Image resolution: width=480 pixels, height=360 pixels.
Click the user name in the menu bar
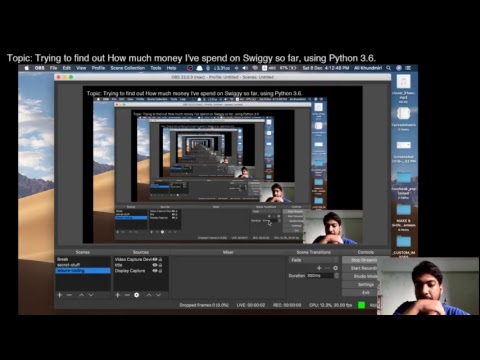tap(368, 68)
